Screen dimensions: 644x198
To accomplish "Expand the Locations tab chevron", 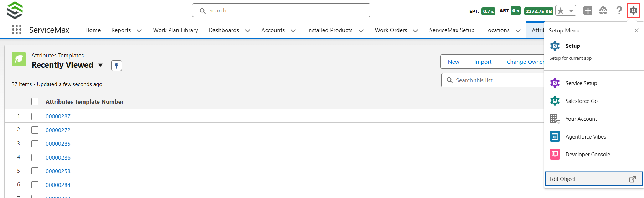I will coord(518,31).
